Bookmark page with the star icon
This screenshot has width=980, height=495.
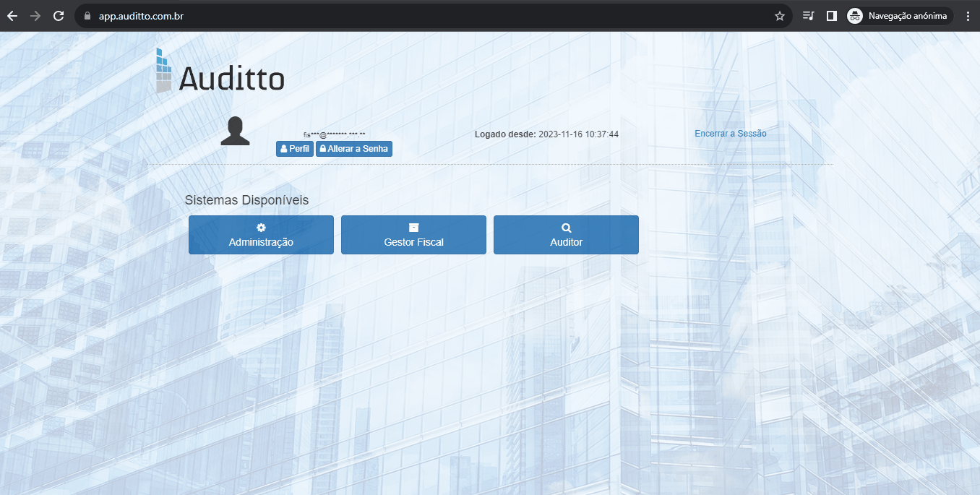[779, 16]
